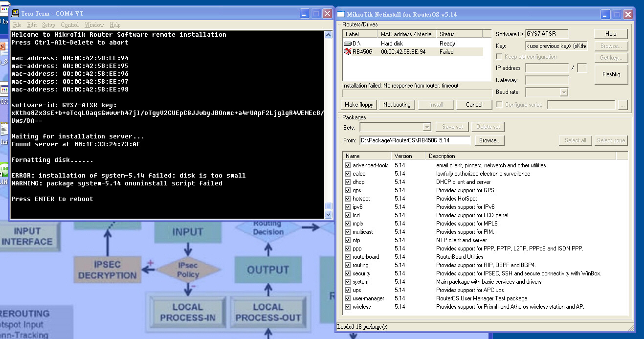Image resolution: width=644 pixels, height=339 pixels.
Task: Uncheck the lcd package
Action: click(x=348, y=215)
